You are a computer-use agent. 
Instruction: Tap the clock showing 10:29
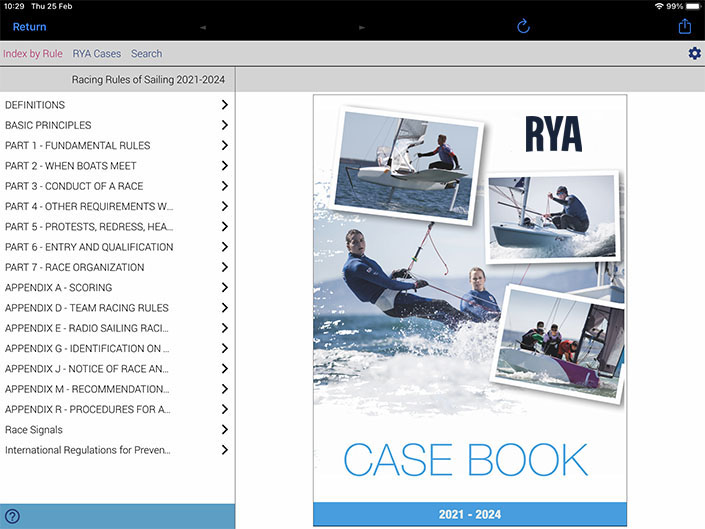14,6
